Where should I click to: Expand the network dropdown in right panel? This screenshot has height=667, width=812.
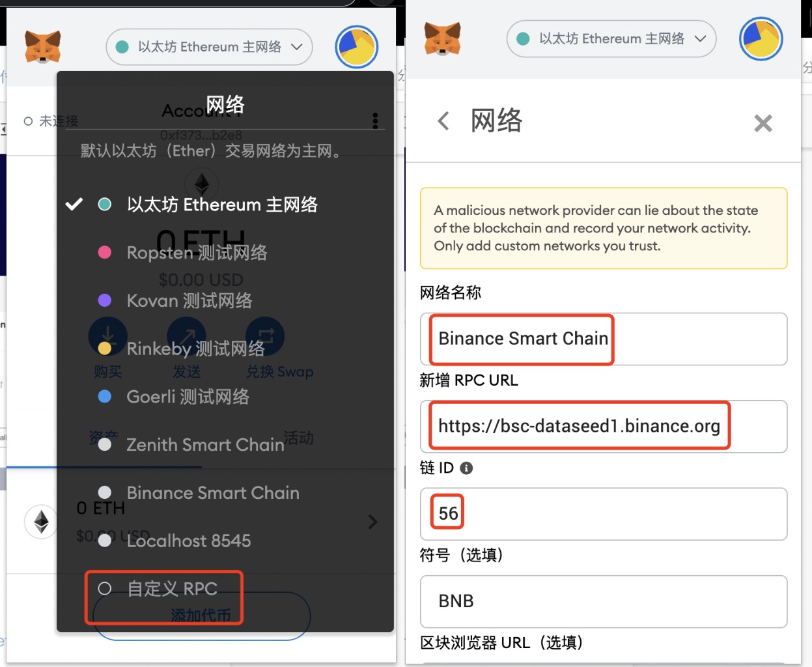click(611, 38)
